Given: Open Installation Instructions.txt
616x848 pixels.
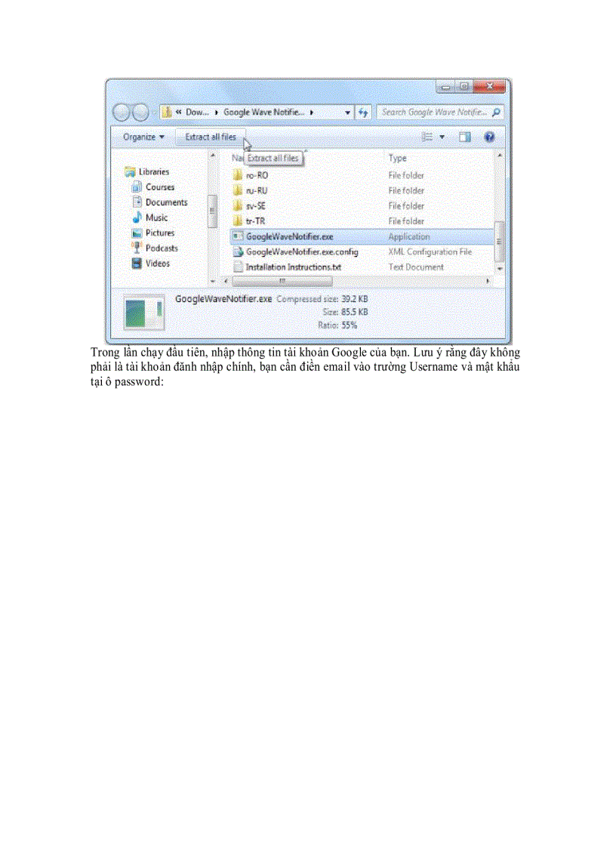Looking at the screenshot, I should [294, 267].
